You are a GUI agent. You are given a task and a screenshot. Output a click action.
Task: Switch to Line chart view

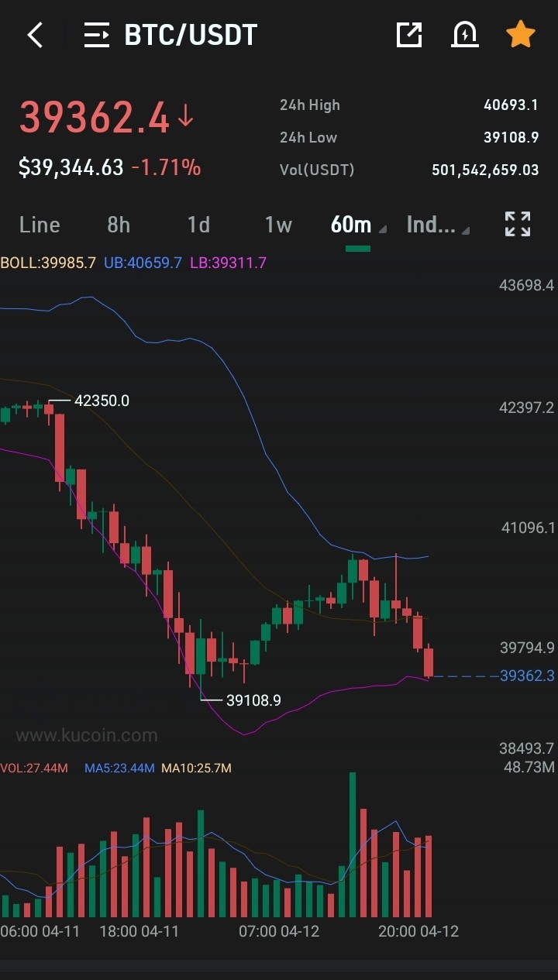40,225
